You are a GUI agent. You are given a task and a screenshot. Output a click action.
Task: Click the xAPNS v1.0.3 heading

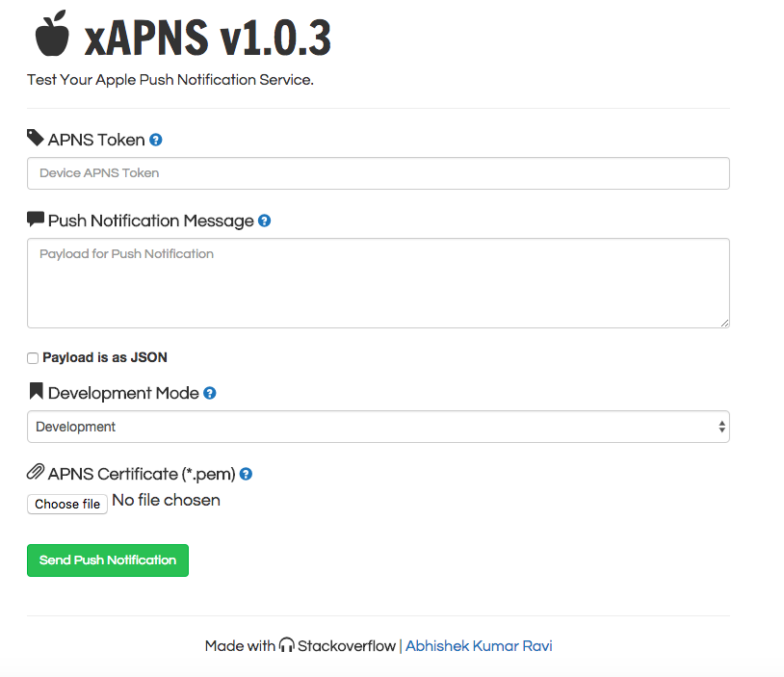click(207, 37)
